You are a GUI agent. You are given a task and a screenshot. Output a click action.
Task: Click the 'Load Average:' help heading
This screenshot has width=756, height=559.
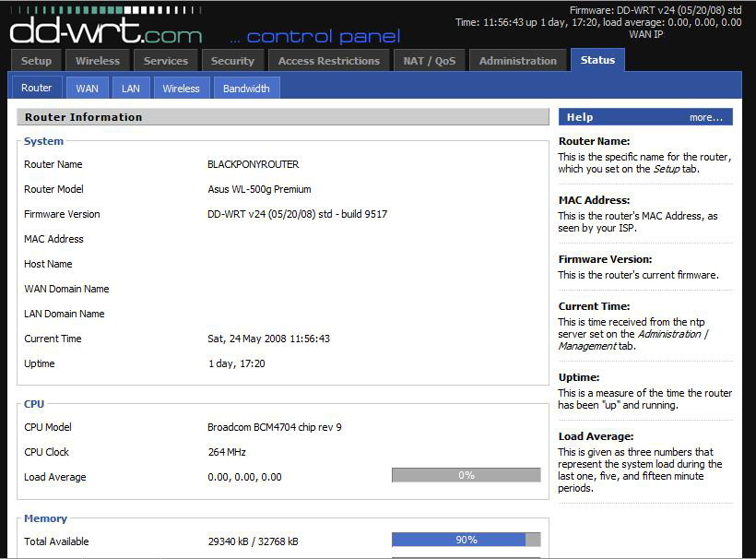(596, 436)
